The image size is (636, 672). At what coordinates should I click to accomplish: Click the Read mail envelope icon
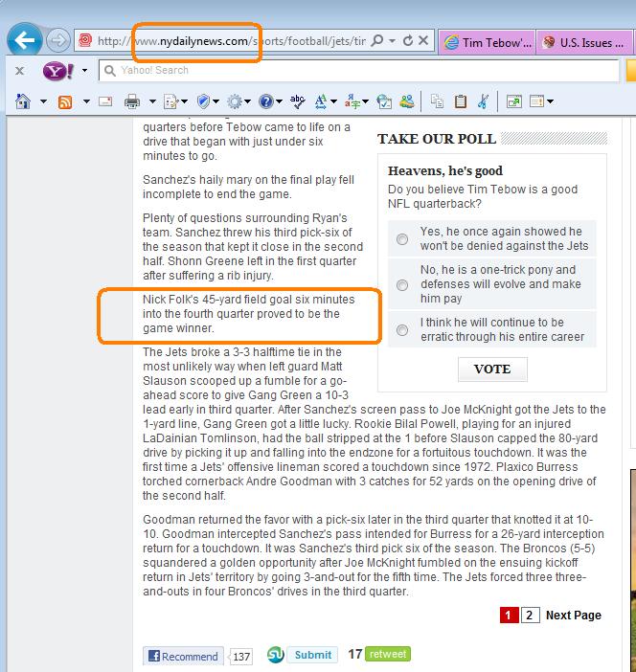coord(105,101)
